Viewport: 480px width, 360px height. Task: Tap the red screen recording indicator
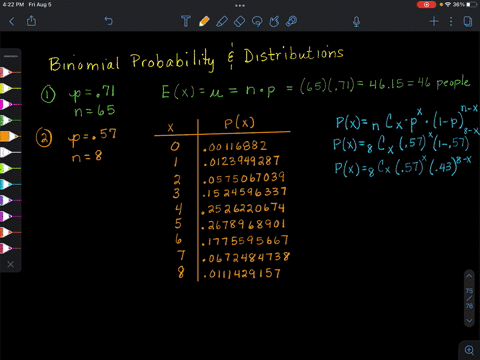click(426, 5)
